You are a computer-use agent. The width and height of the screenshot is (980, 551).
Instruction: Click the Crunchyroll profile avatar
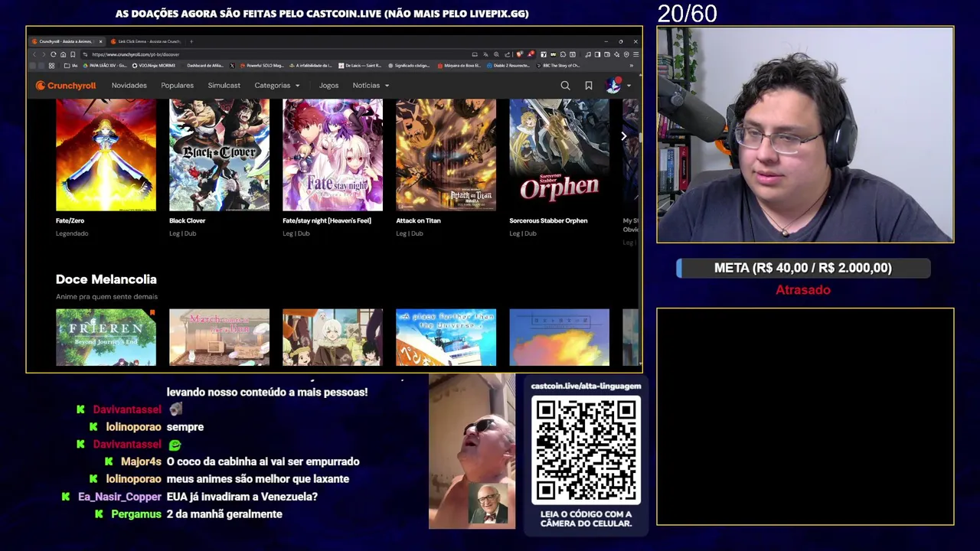tap(613, 86)
